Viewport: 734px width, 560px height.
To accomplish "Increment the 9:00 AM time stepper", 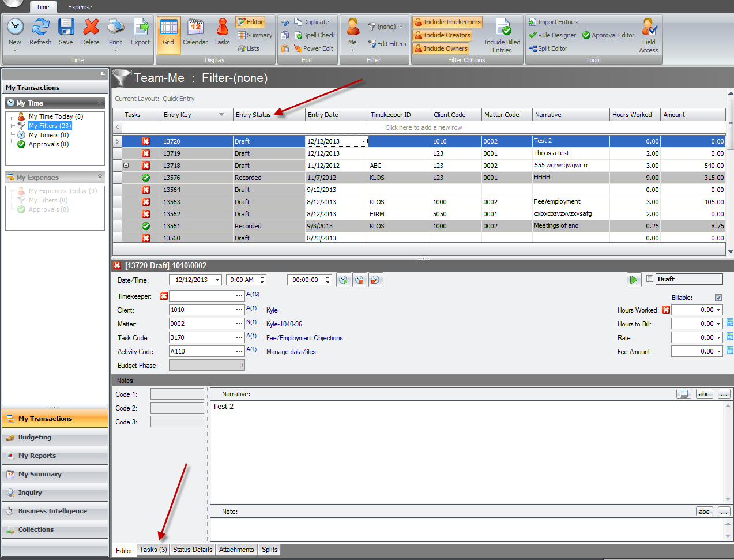I will pyautogui.click(x=262, y=277).
